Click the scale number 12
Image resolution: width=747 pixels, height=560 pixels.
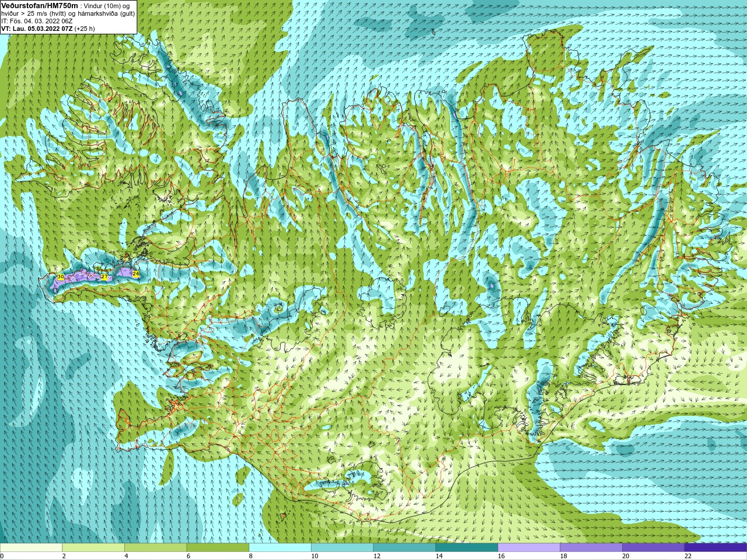point(377,556)
